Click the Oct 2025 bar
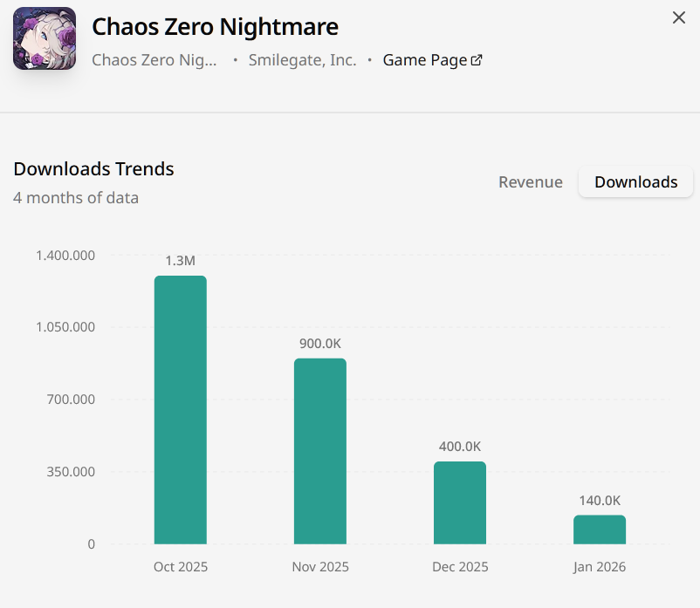 [181, 409]
